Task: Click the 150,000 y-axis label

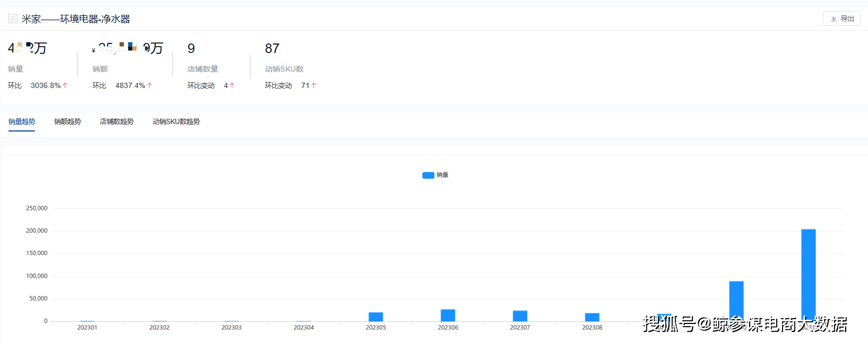Action: (x=37, y=253)
